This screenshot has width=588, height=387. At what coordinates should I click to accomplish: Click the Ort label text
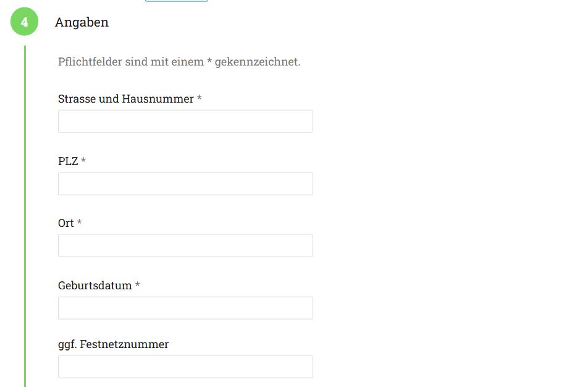coord(65,223)
